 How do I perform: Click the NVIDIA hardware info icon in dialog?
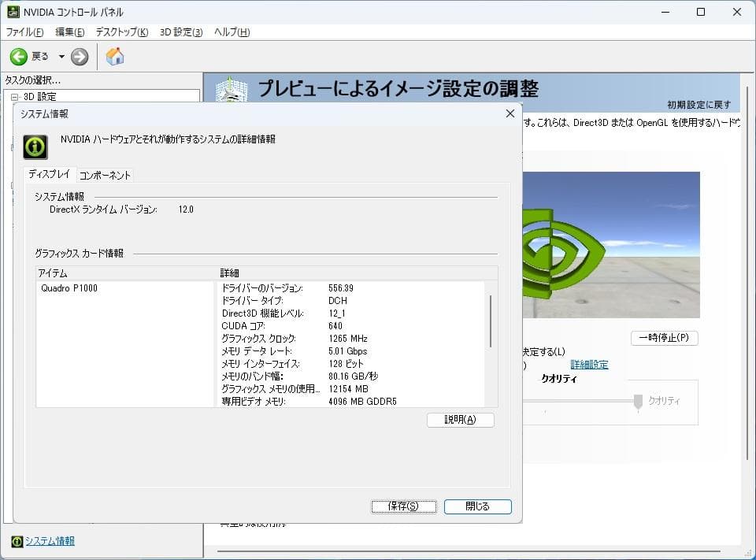tap(35, 147)
